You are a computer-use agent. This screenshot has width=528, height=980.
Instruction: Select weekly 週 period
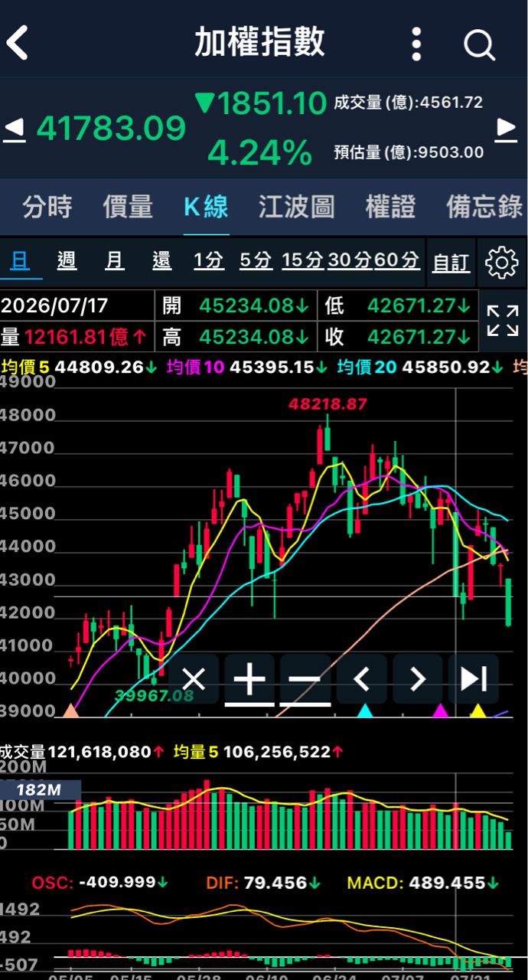click(67, 261)
